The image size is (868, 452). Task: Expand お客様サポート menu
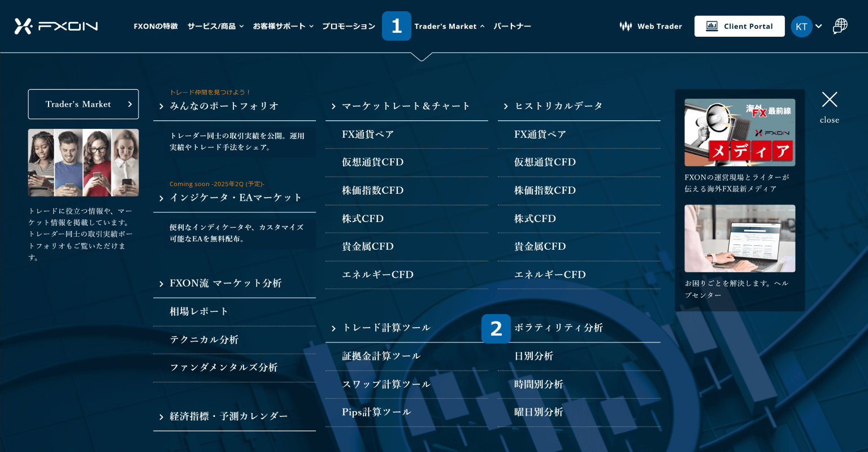click(283, 26)
